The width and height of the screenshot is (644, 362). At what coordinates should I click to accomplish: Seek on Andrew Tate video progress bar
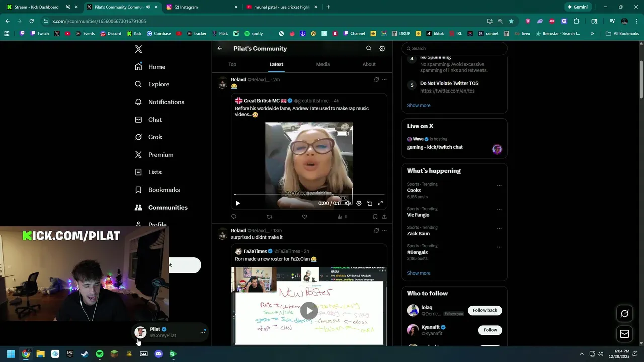point(309,194)
